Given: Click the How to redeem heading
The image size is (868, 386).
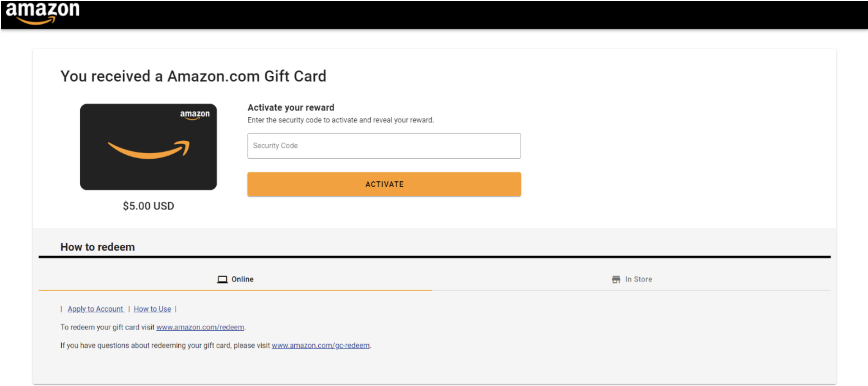Looking at the screenshot, I should coord(98,247).
